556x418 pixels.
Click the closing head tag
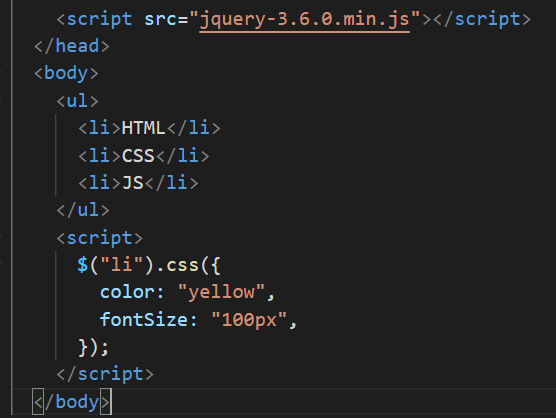click(x=72, y=46)
